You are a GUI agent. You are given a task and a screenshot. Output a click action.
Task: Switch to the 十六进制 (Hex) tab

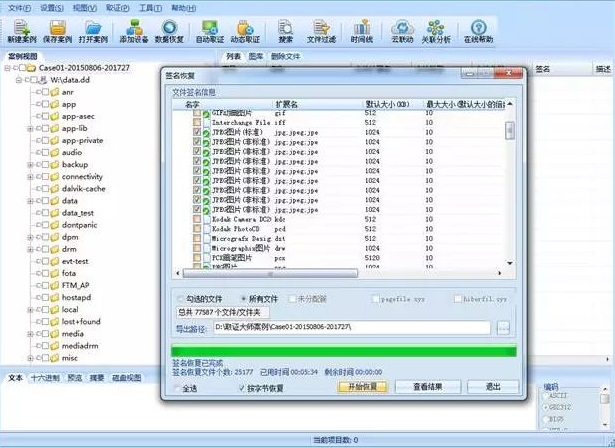coord(45,378)
